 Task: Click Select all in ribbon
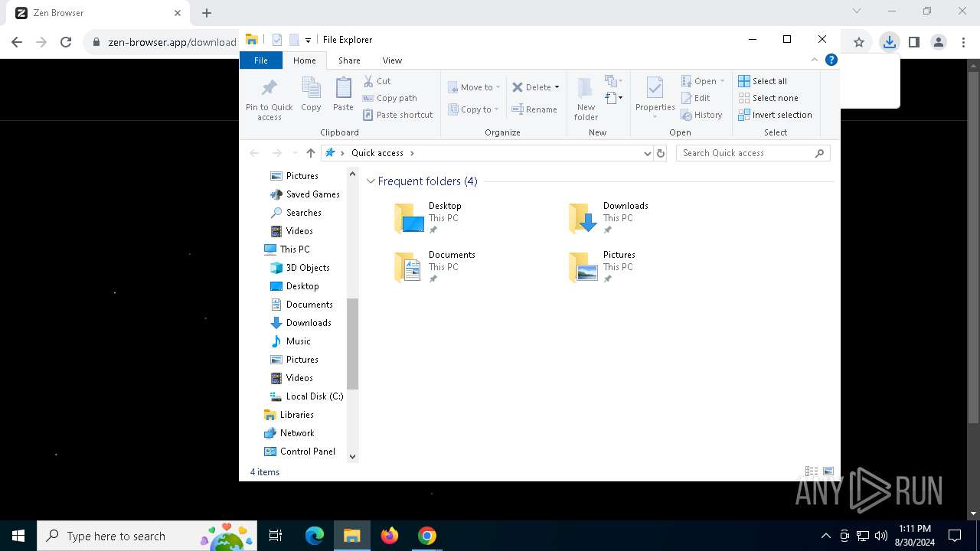pyautogui.click(x=763, y=81)
